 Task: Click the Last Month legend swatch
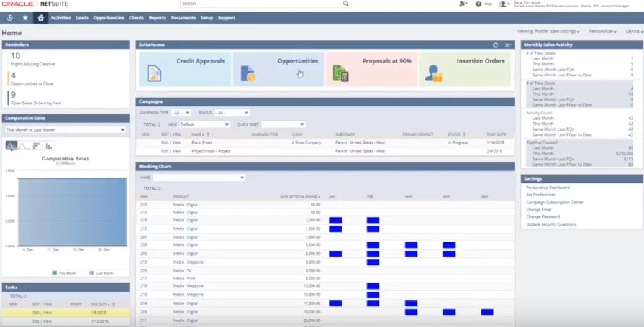[92, 272]
